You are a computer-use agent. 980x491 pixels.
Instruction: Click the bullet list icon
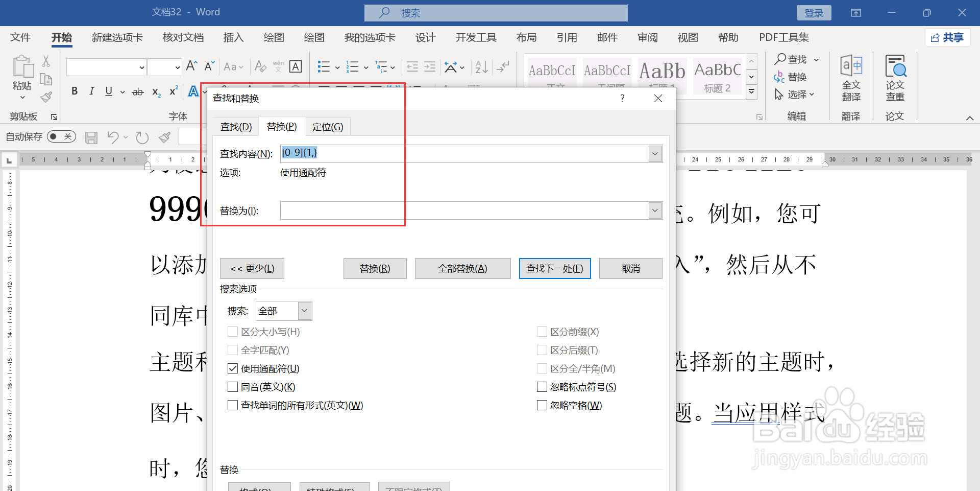324,66
